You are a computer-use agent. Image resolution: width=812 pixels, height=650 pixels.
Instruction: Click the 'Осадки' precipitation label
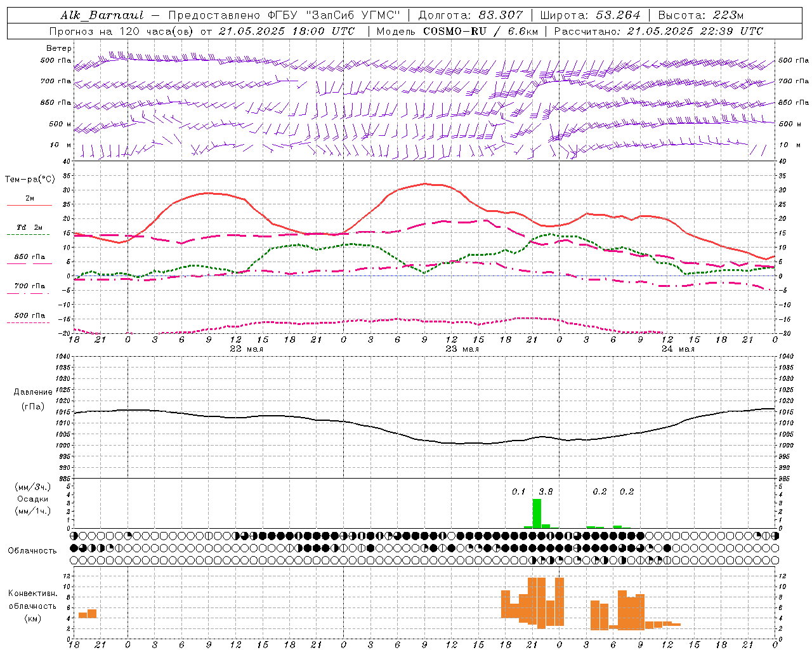coord(32,499)
